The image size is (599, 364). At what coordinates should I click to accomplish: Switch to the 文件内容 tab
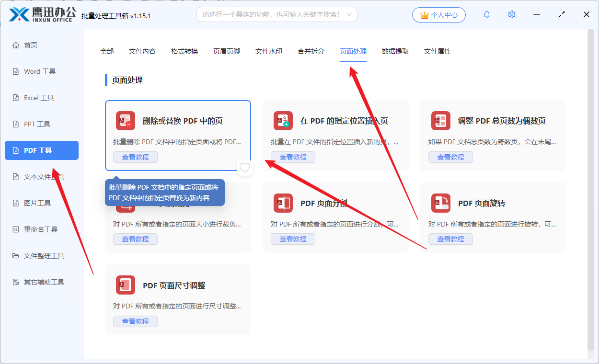tap(142, 51)
